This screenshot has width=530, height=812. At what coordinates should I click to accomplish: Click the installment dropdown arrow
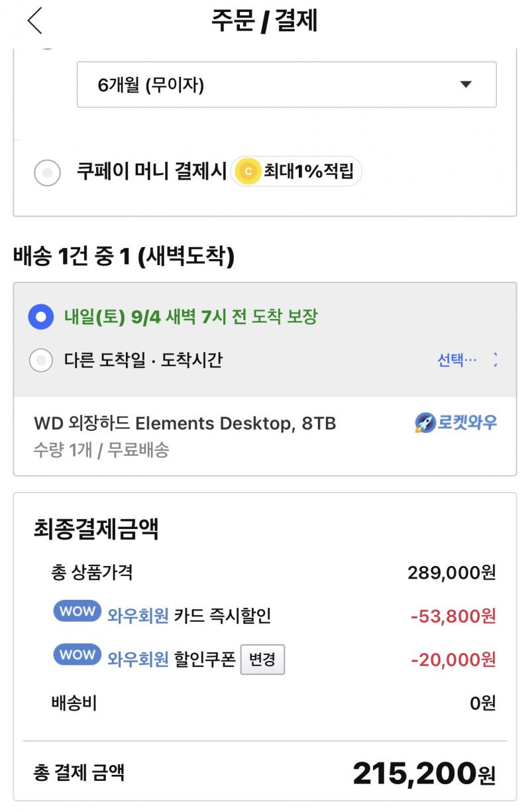click(466, 84)
